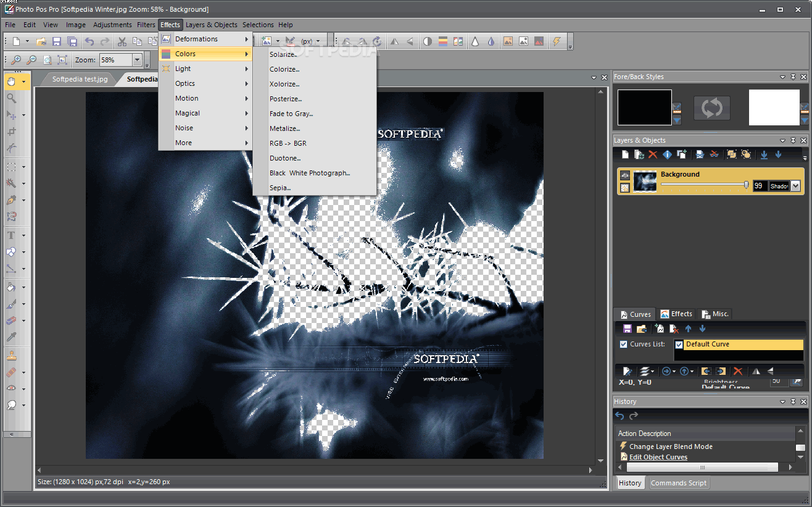This screenshot has width=812, height=507.
Task: Select the Clone Stamp tool
Action: point(11,356)
